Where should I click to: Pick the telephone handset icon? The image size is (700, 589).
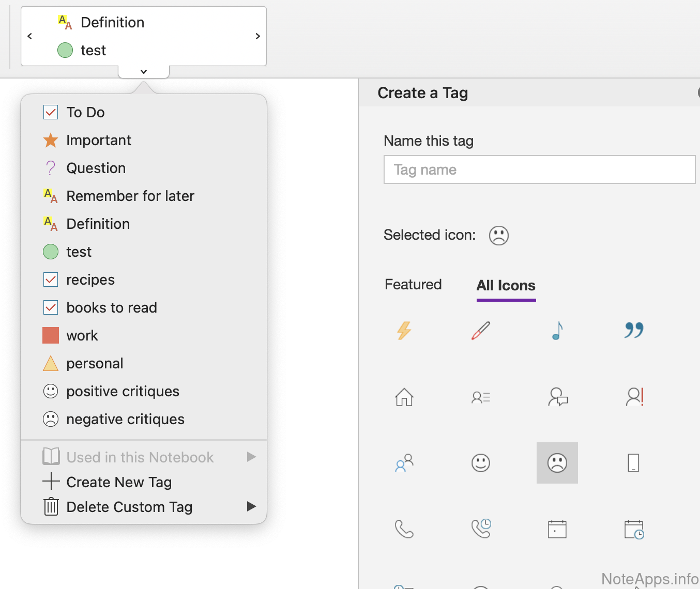[x=404, y=529]
